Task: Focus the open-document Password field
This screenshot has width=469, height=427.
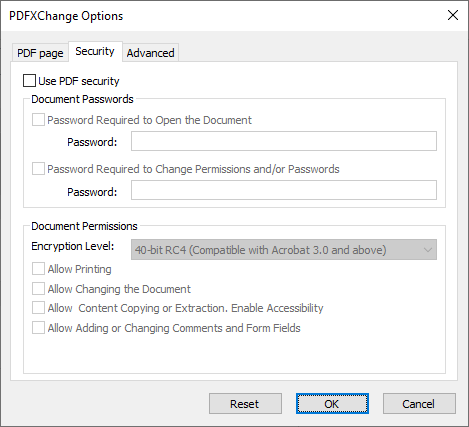Action: (x=284, y=141)
